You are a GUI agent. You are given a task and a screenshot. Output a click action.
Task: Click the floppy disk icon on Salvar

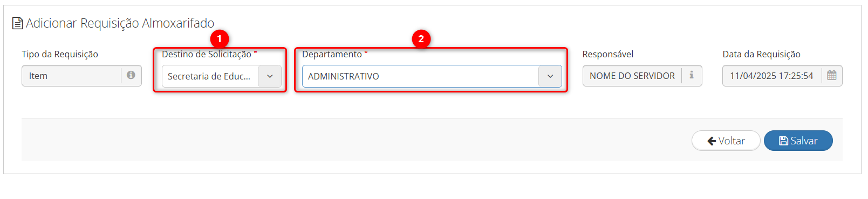pos(784,141)
